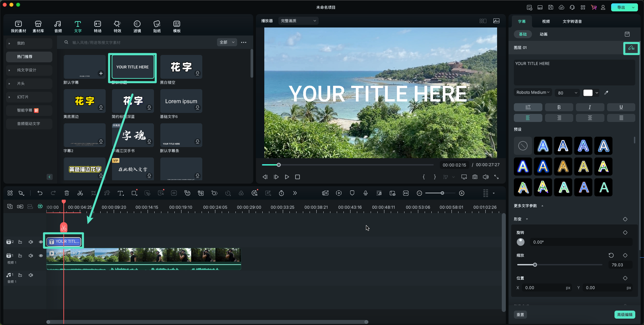Screen dimensions: 644x325
Task: Click the microphone voiceover icon
Action: click(x=365, y=193)
